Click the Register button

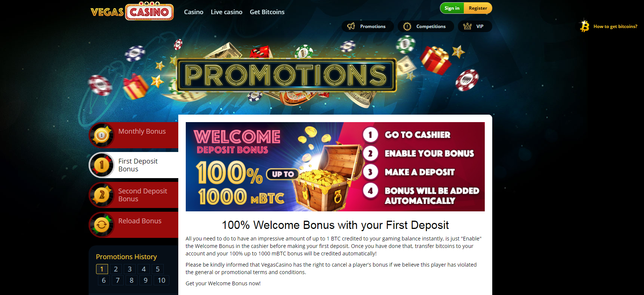pos(478,8)
